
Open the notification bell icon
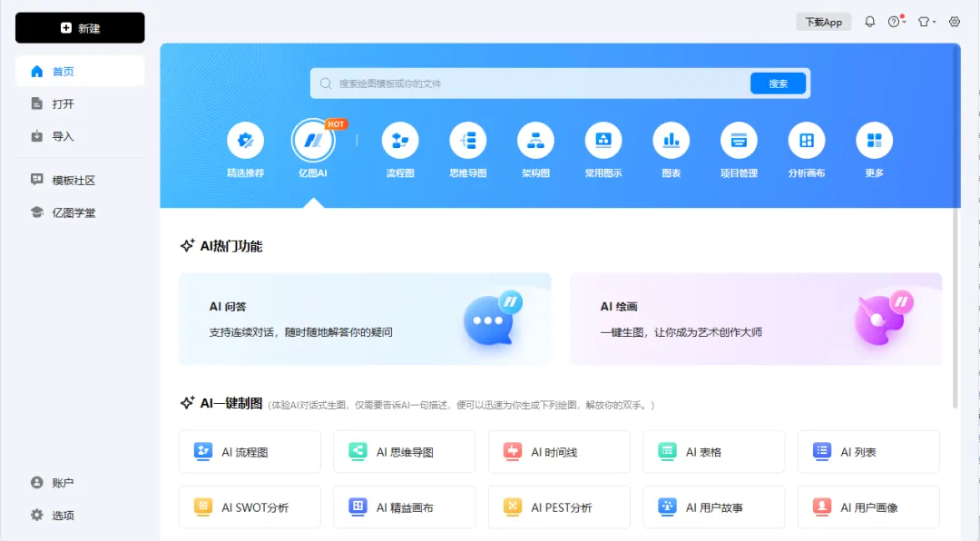(x=869, y=22)
